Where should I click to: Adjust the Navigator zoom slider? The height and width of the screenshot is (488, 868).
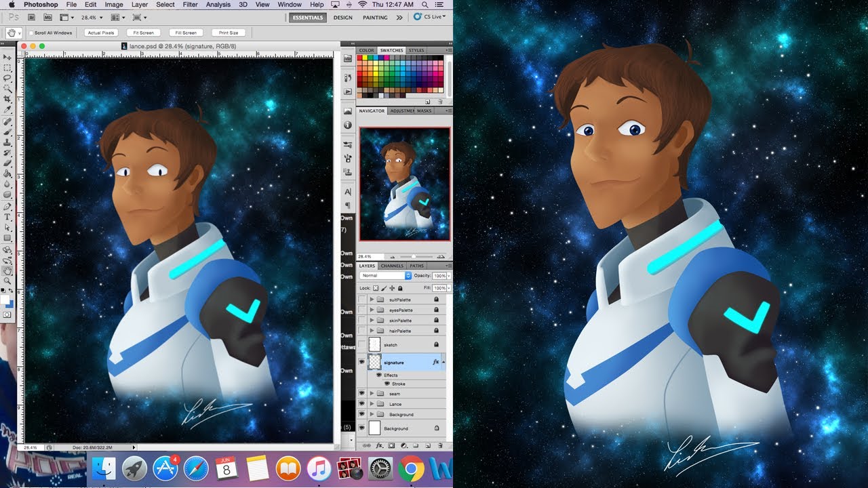pos(413,256)
